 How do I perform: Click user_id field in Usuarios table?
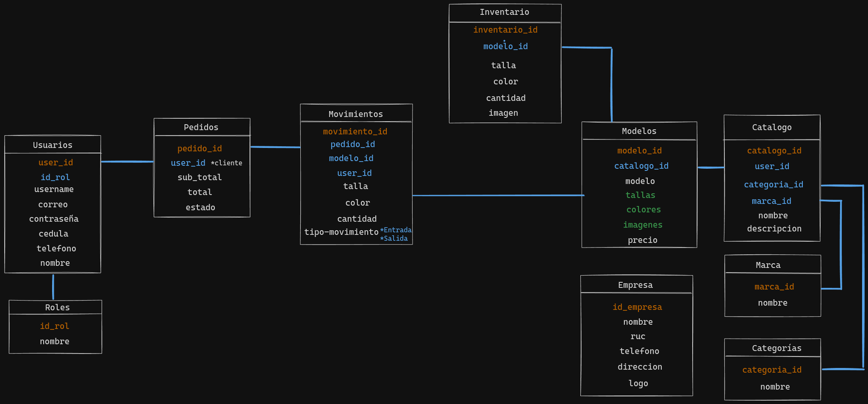pyautogui.click(x=55, y=162)
